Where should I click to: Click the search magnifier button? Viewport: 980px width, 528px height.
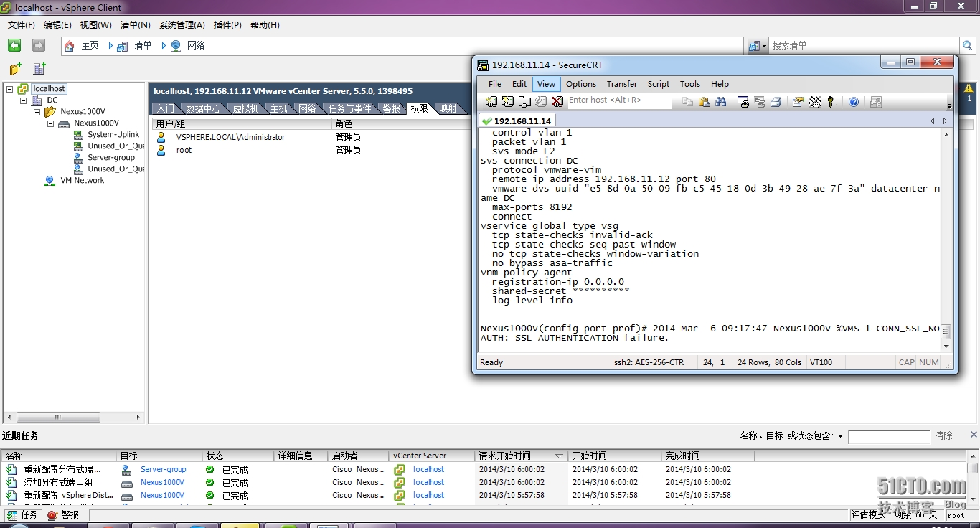(968, 45)
